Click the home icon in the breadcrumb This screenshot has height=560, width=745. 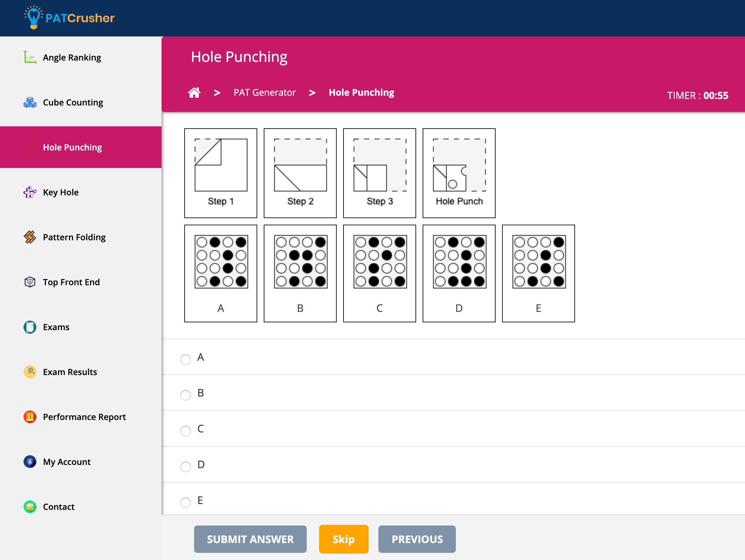(x=194, y=92)
